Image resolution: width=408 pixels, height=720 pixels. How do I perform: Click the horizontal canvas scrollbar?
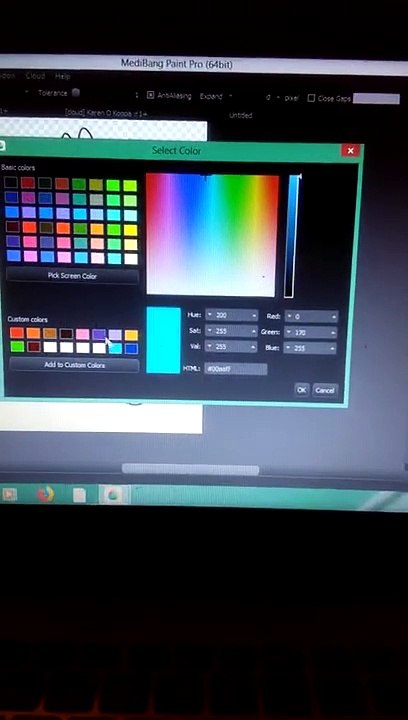190,469
